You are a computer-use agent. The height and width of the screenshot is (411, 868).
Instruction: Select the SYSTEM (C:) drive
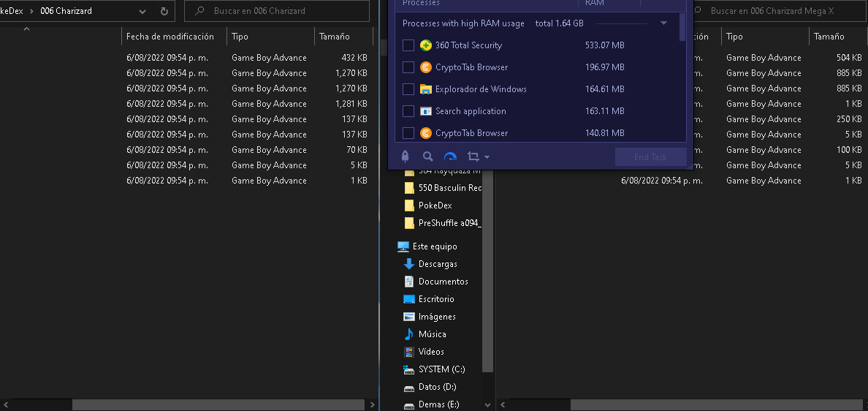point(441,369)
